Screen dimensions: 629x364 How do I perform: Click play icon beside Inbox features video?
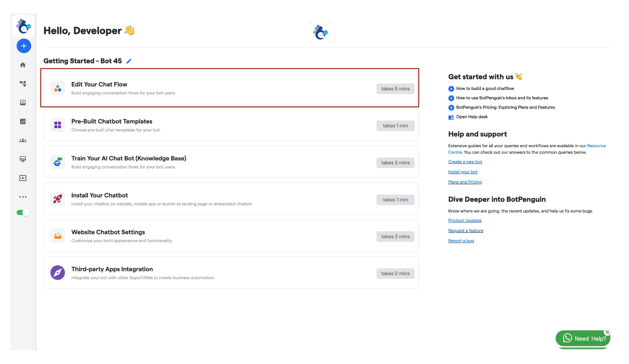pyautogui.click(x=451, y=98)
